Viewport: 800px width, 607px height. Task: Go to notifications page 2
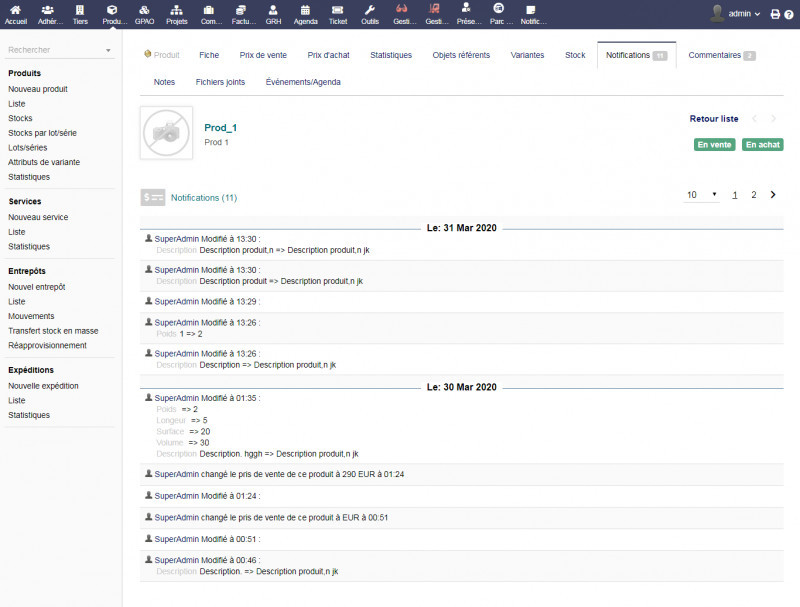point(754,195)
